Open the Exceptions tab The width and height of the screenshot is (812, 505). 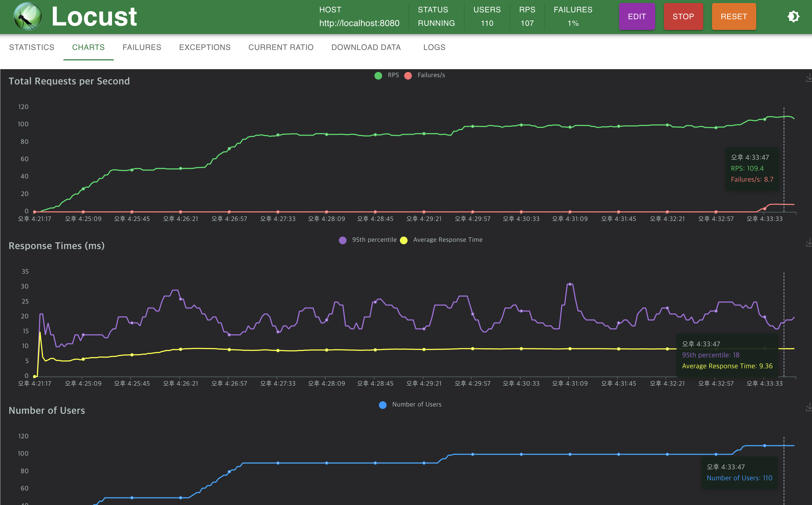(x=205, y=47)
